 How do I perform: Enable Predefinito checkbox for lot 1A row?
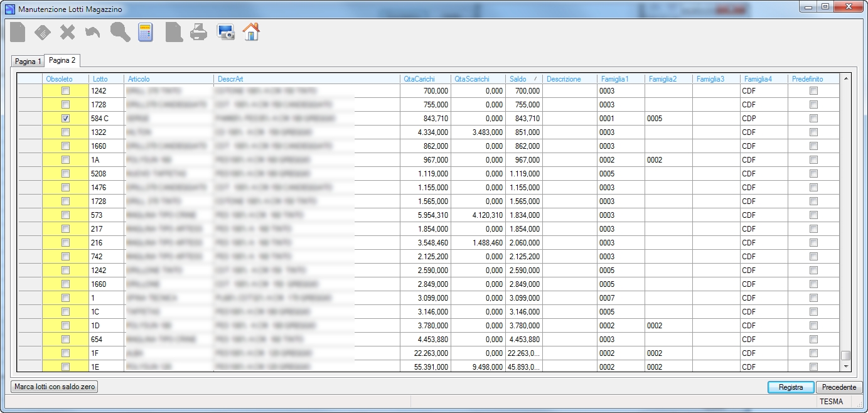tap(813, 159)
